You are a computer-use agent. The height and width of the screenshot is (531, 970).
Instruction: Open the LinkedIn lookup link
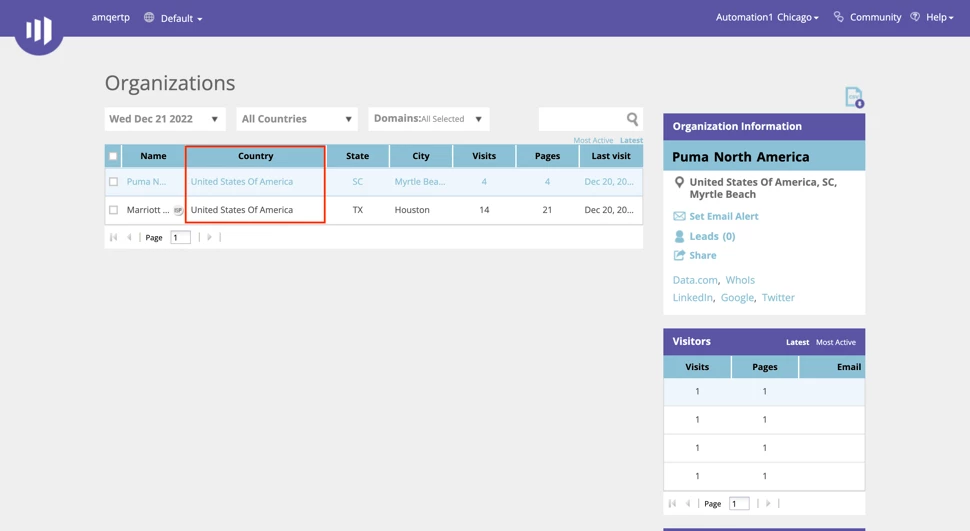[x=692, y=297]
